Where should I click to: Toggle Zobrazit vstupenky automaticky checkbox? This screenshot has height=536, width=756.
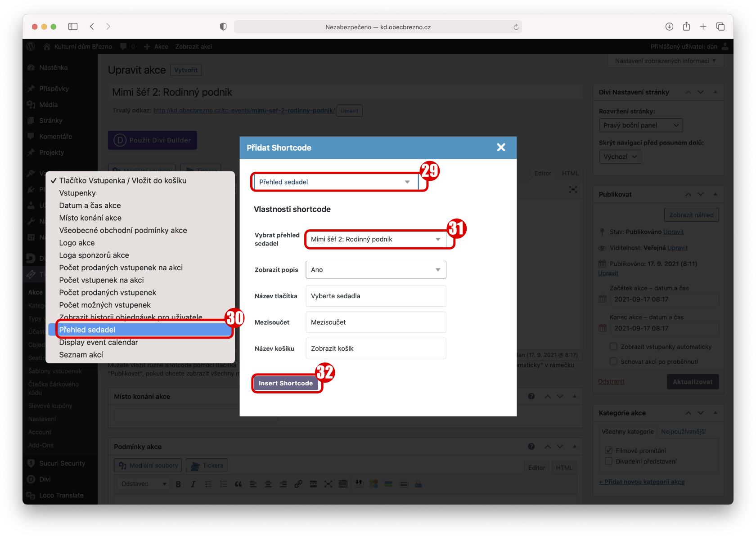(613, 346)
